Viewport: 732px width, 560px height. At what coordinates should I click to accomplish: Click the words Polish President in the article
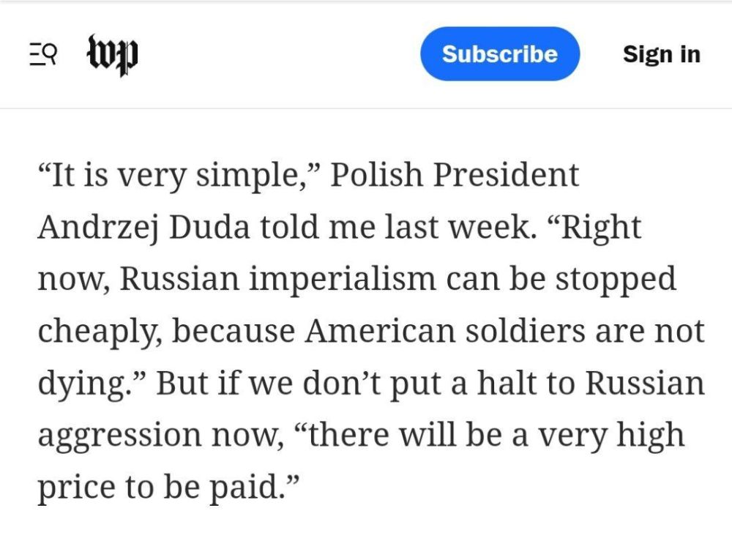pos(457,174)
